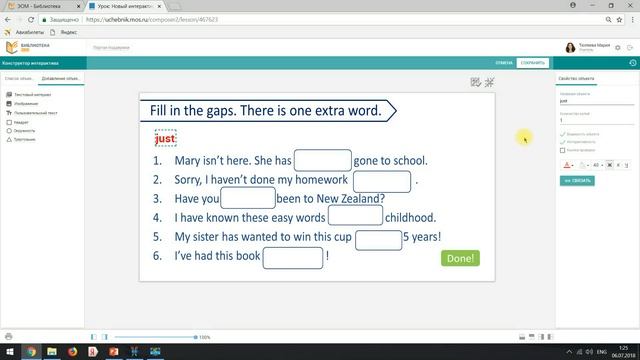Reload the browser page

(31, 19)
